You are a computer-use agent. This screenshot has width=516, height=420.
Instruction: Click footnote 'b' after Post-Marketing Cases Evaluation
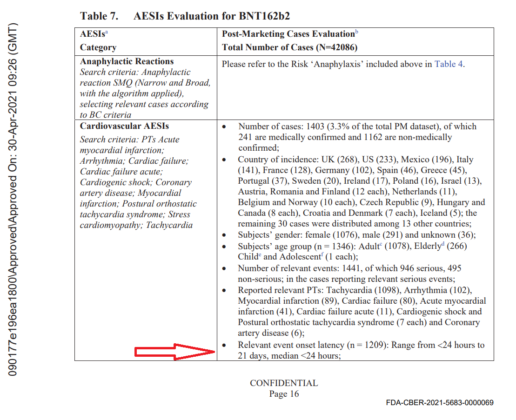click(x=357, y=32)
